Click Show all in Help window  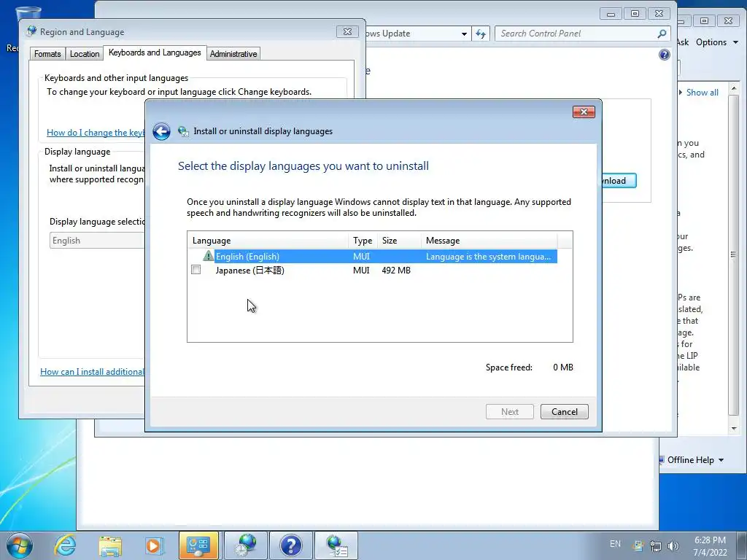pos(703,93)
